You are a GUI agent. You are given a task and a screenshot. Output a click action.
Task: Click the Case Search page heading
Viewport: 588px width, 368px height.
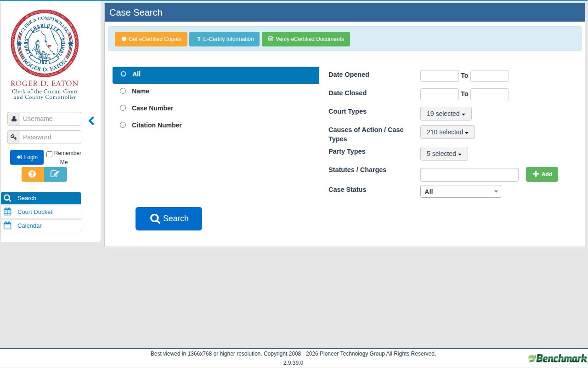coord(136,12)
